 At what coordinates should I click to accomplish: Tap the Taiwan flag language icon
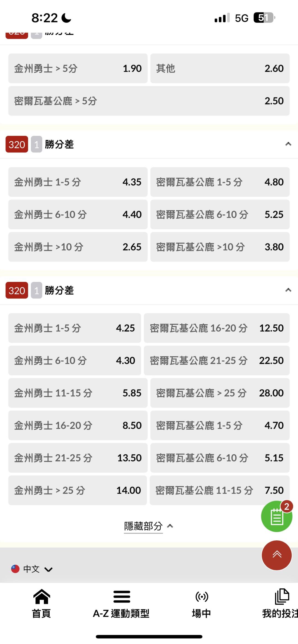(15, 569)
